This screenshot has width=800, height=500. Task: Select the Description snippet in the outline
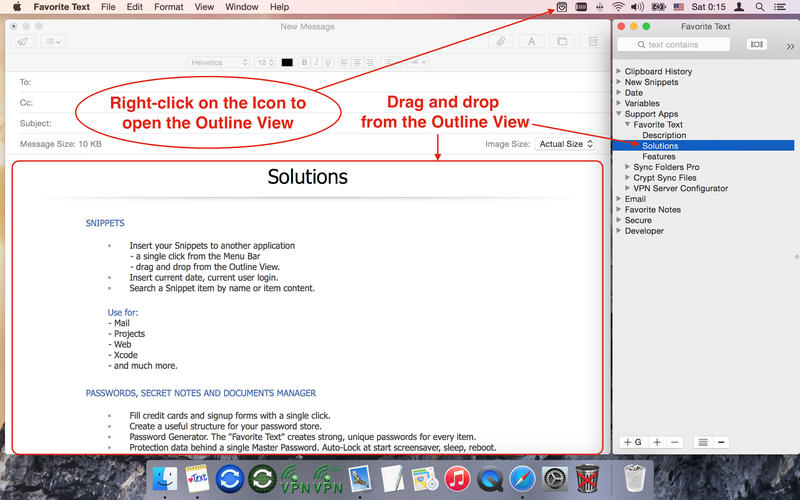click(664, 135)
